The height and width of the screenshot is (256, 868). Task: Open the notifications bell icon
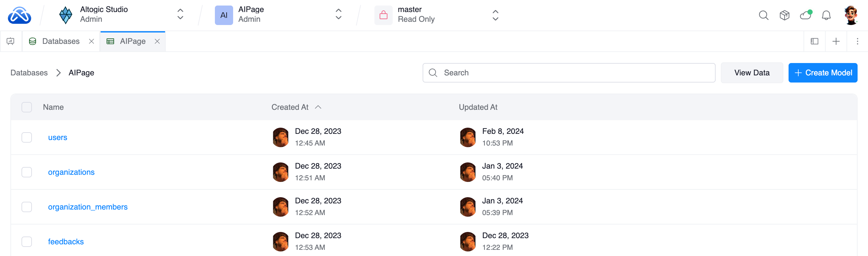pos(826,15)
